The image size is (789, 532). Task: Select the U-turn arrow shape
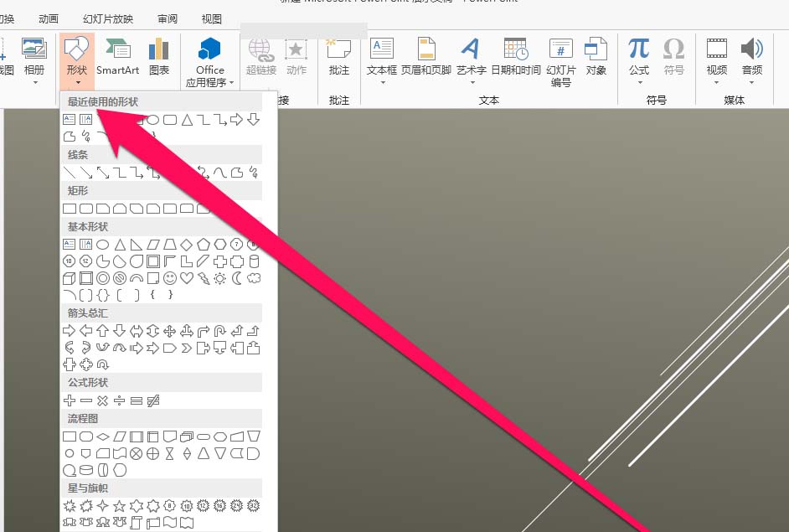pyautogui.click(x=220, y=331)
